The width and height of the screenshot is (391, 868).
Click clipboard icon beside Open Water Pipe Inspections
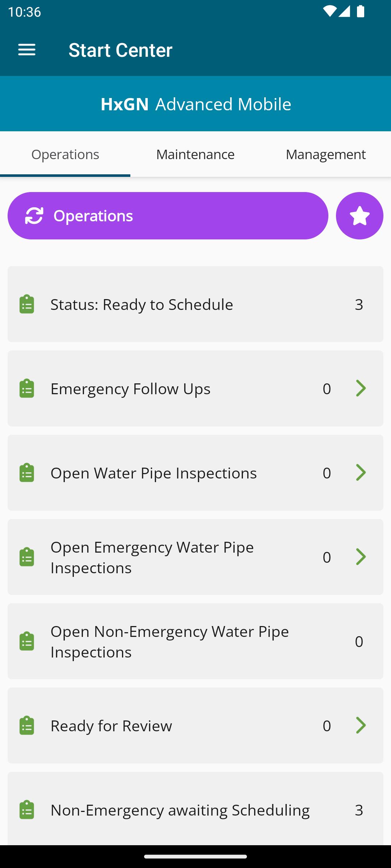point(27,473)
